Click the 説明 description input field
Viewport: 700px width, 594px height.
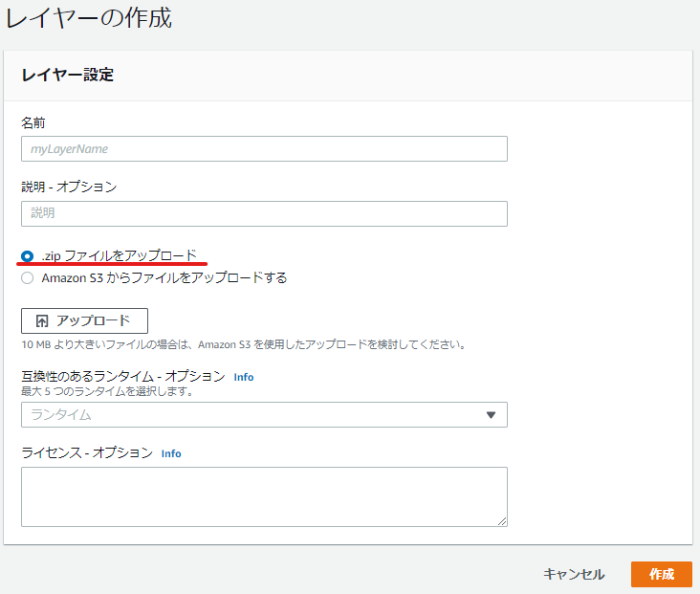coord(264,213)
